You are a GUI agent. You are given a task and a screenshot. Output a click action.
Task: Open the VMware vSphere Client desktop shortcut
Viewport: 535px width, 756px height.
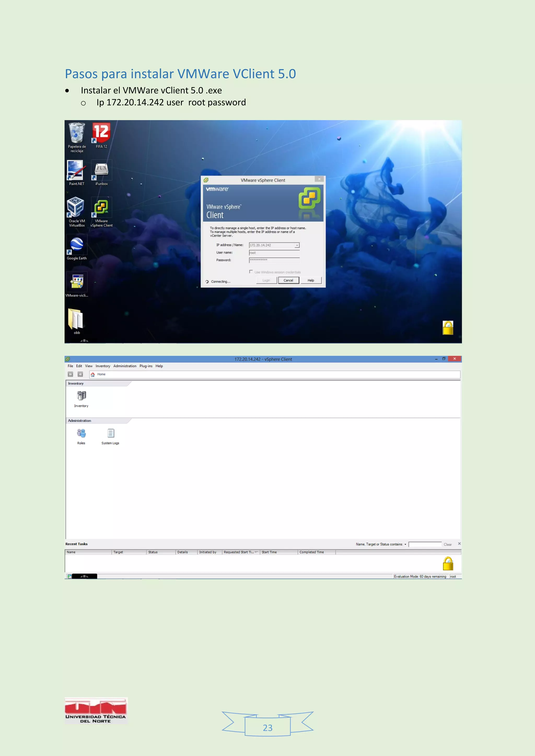(x=101, y=212)
